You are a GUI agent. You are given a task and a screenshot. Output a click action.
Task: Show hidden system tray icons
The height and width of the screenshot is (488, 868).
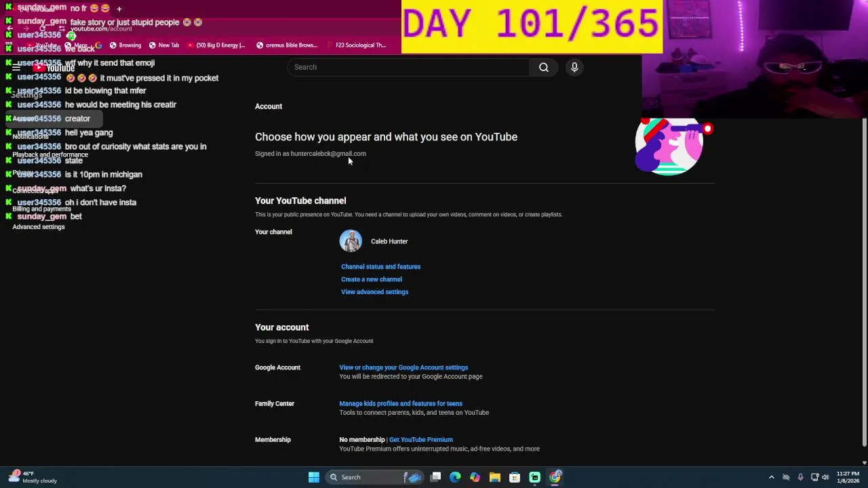click(x=771, y=477)
